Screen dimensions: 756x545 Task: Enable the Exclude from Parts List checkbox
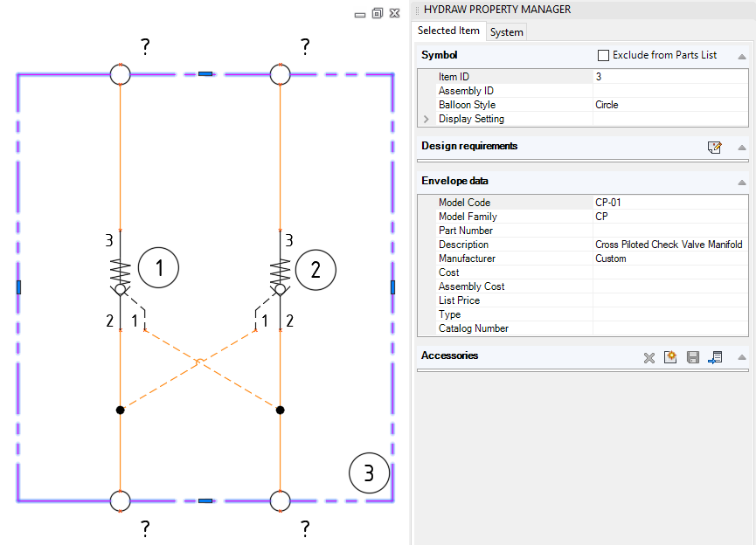603,55
